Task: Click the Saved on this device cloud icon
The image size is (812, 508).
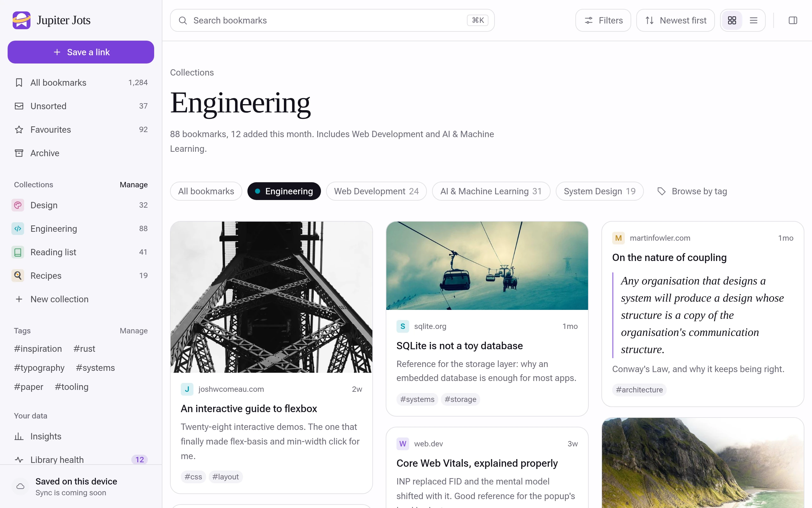Action: [21, 486]
